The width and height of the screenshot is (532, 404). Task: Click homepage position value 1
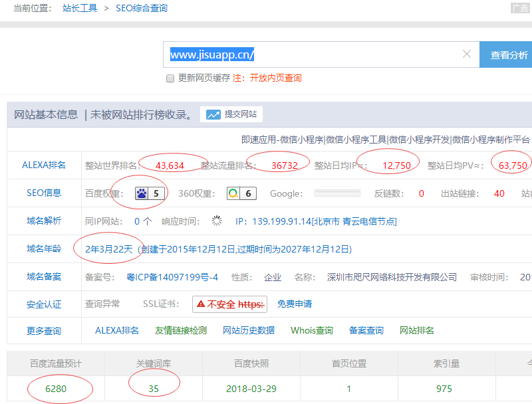[348, 389]
